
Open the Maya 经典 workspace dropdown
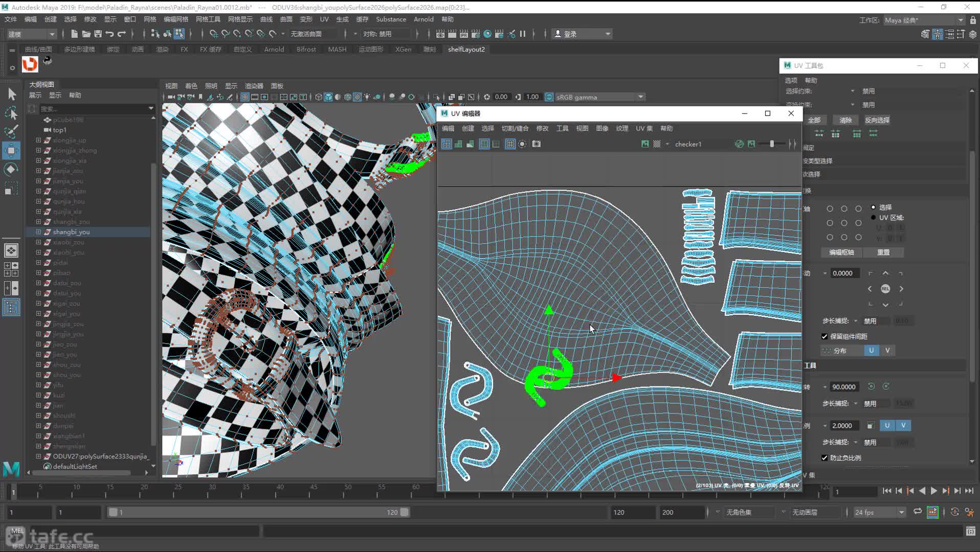click(924, 20)
